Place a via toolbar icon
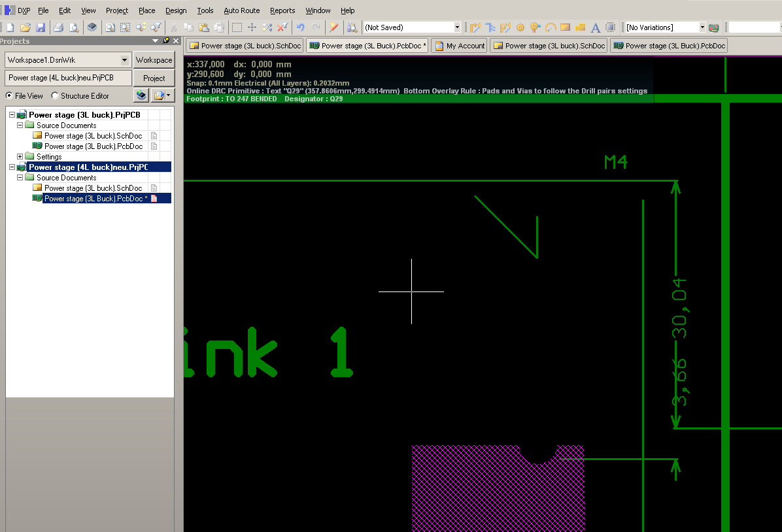This screenshot has width=782, height=532. (x=535, y=27)
